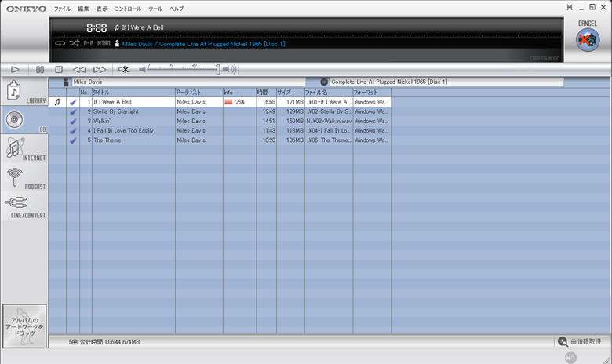Image resolution: width=612 pixels, height=364 pixels.
Task: Toggle A-B repeat mode
Action: [88, 43]
